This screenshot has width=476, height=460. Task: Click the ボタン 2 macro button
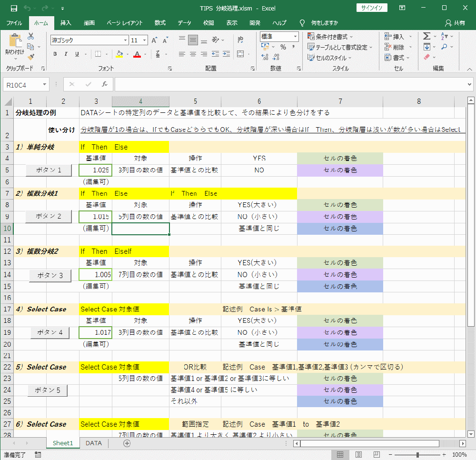click(49, 217)
